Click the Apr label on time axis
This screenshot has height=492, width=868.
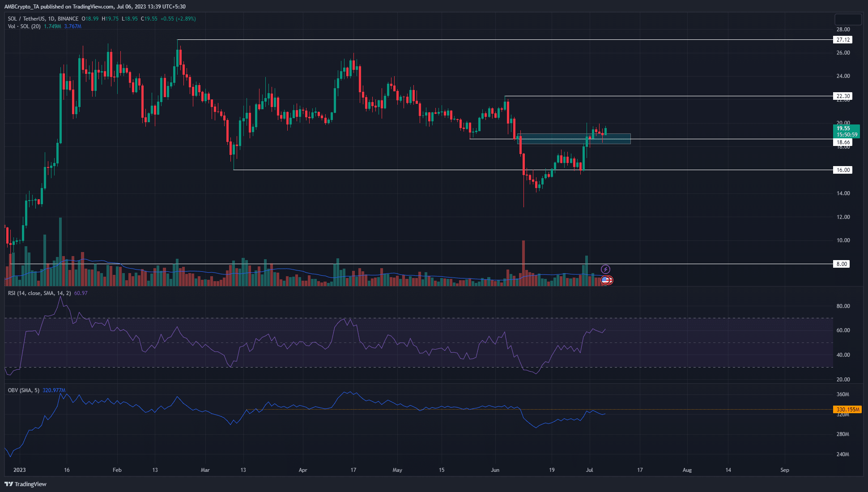(303, 470)
